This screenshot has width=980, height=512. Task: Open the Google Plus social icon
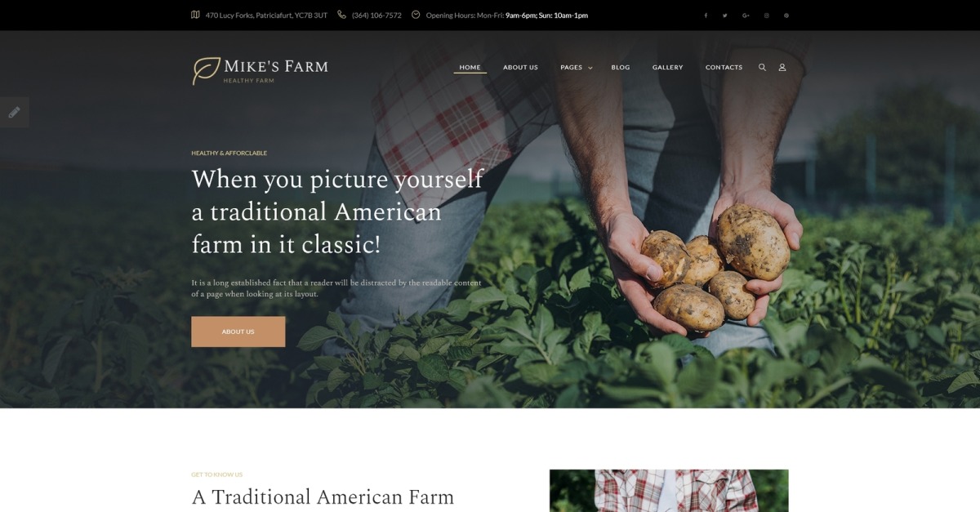pos(746,15)
